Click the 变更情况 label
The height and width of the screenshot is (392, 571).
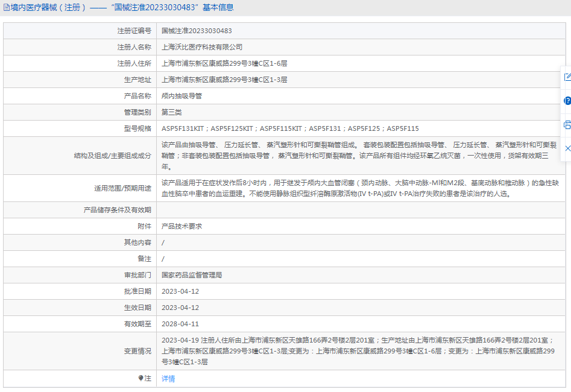click(137, 351)
